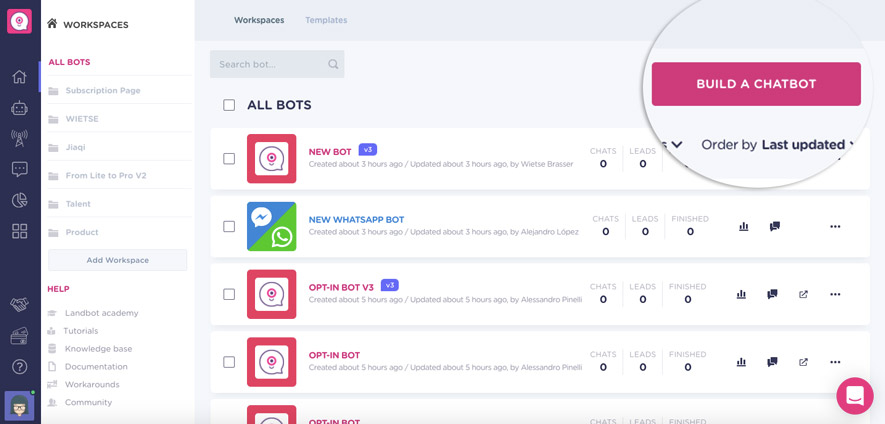Click home icon beside Workspaces heading

tap(52, 24)
